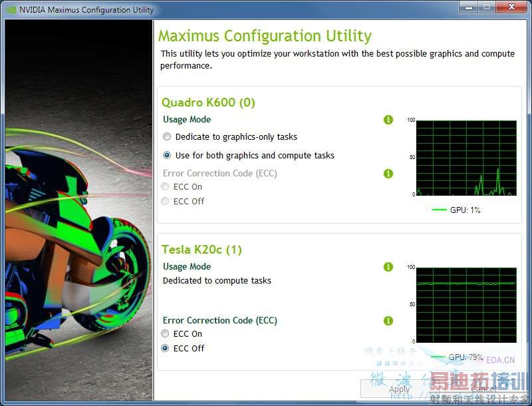Click the Quadro K600 Usage Mode info icon
Screen dimensions: 532x406
coord(388,120)
